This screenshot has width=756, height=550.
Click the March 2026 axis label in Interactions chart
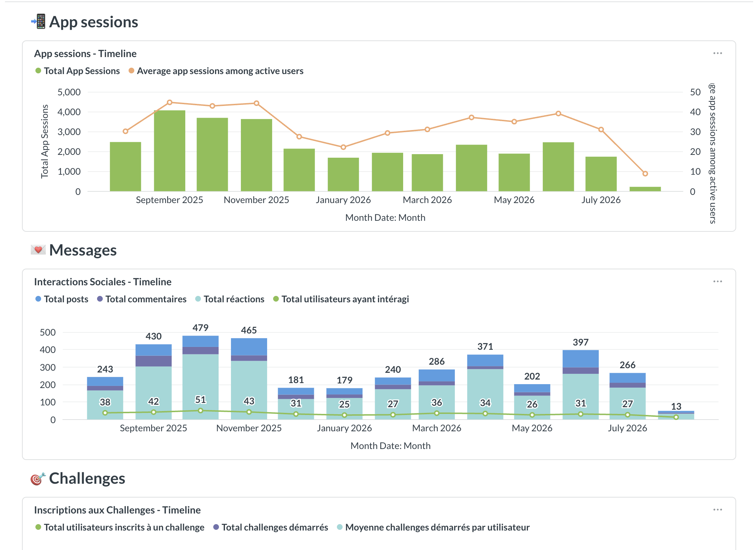(437, 428)
